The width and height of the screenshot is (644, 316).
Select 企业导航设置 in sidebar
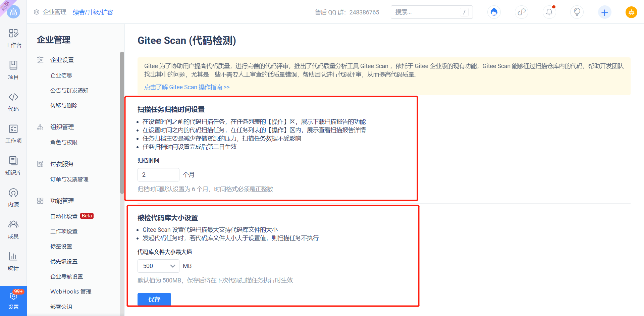(67, 276)
